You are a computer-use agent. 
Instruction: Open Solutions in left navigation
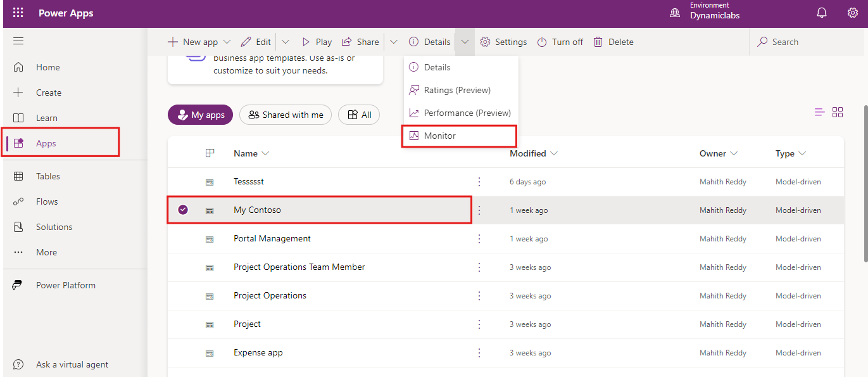click(54, 227)
